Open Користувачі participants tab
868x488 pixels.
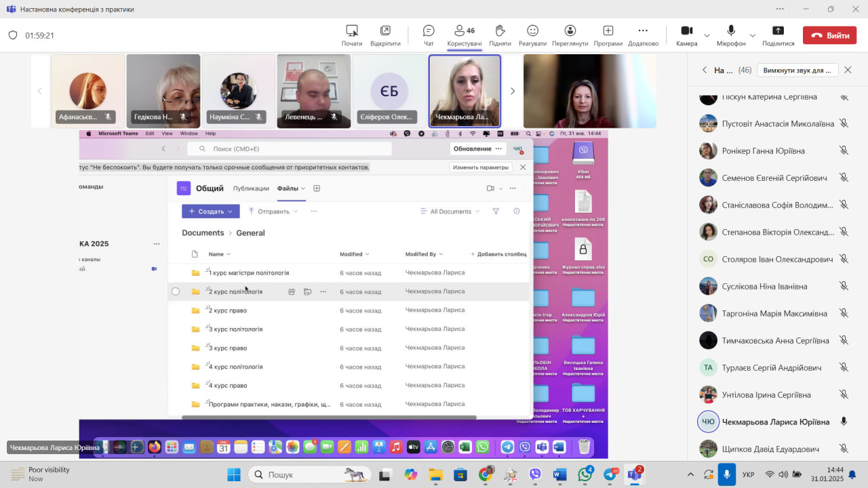click(x=465, y=35)
